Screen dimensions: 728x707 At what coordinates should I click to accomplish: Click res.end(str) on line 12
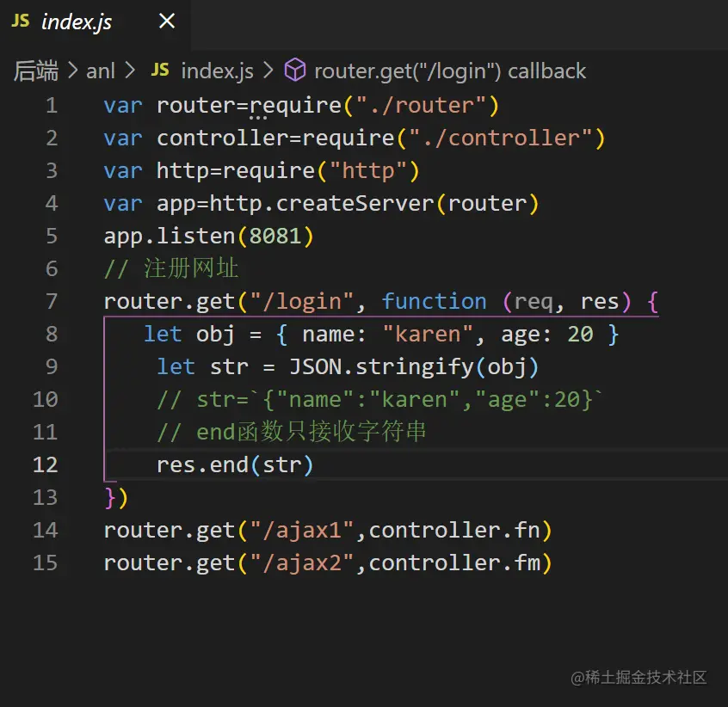[236, 464]
